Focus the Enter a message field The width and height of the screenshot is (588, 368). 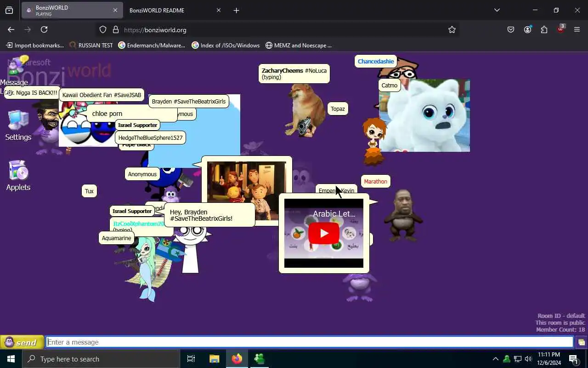pos(310,342)
